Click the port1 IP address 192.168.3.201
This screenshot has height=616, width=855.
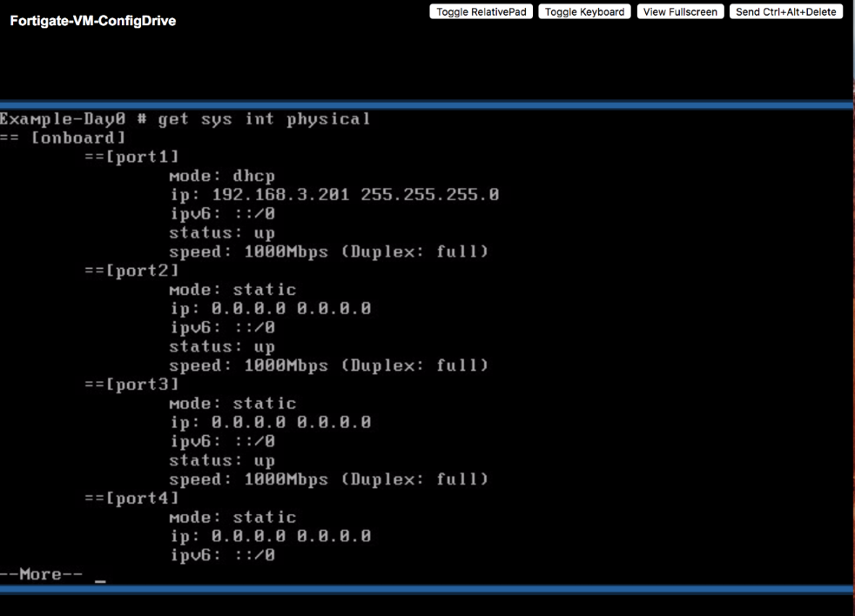tap(280, 195)
